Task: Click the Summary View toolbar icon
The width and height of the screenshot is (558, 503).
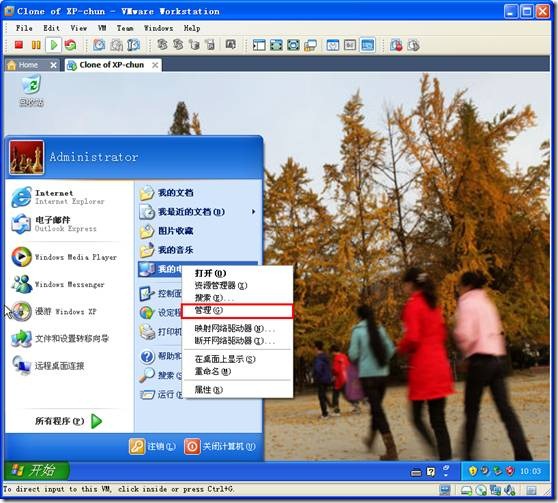Action: click(x=333, y=45)
